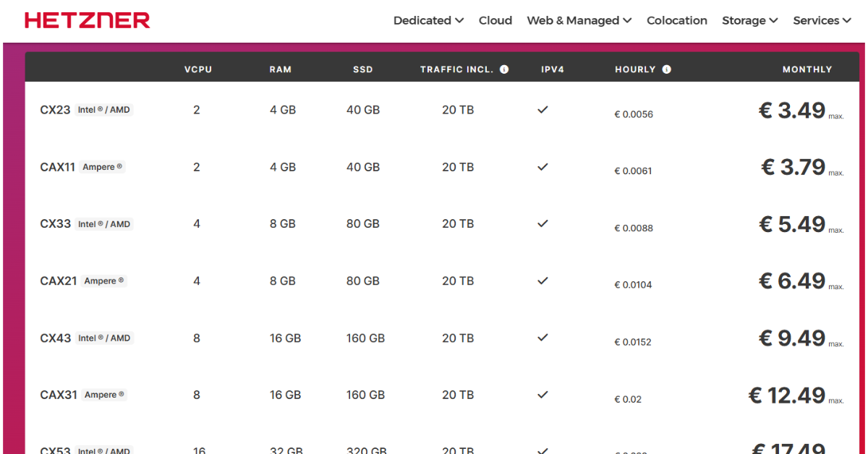Click the € 3.49 monthly price
868x454 pixels.
(x=792, y=110)
